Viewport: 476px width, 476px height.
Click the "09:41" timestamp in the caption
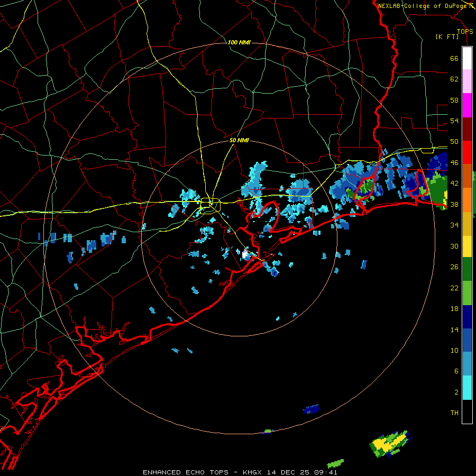(x=325, y=472)
